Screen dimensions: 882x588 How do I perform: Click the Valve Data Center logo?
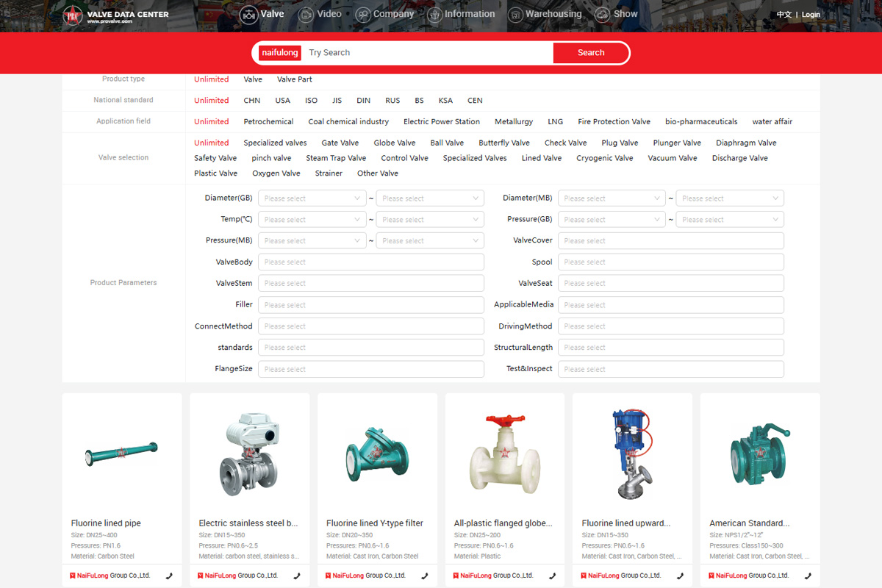click(x=115, y=16)
